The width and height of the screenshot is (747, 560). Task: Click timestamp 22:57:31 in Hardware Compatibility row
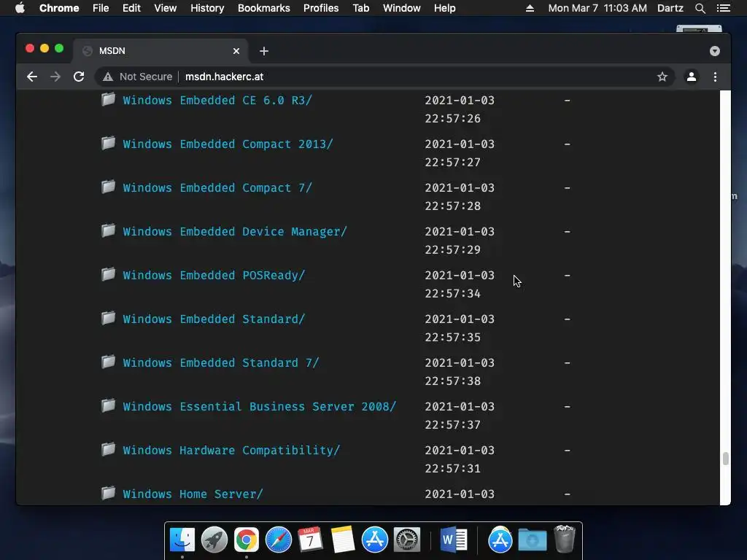[x=452, y=469]
